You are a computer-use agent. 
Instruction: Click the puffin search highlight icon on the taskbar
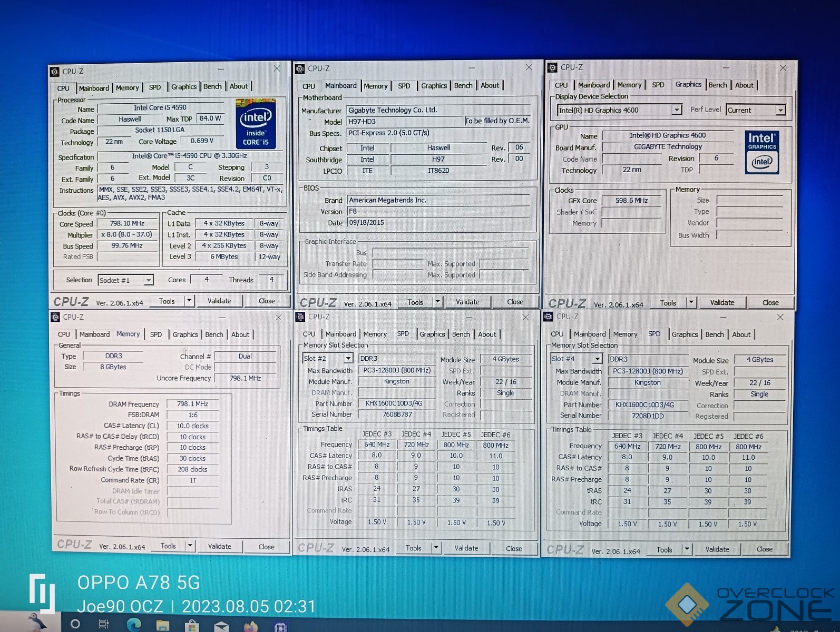37,623
